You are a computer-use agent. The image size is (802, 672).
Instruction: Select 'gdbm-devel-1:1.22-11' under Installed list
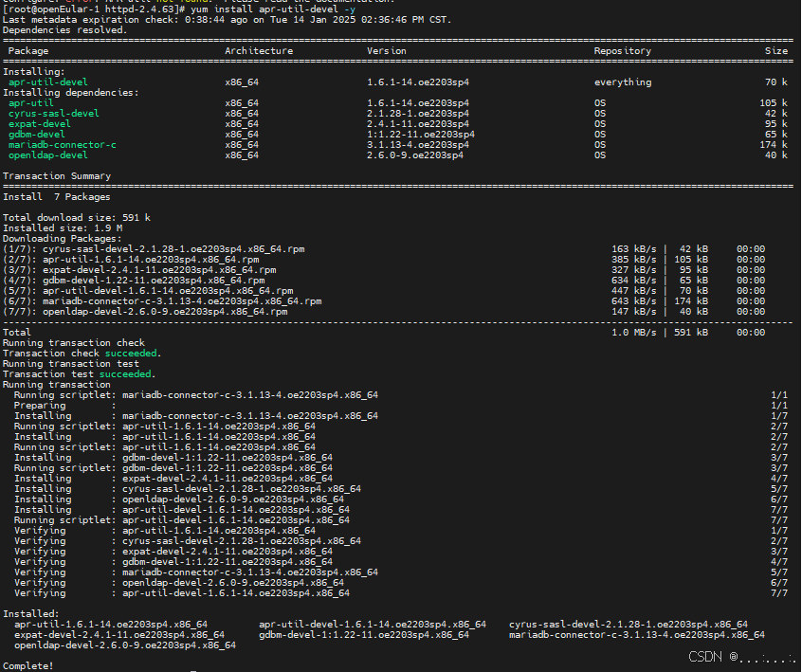364,635
